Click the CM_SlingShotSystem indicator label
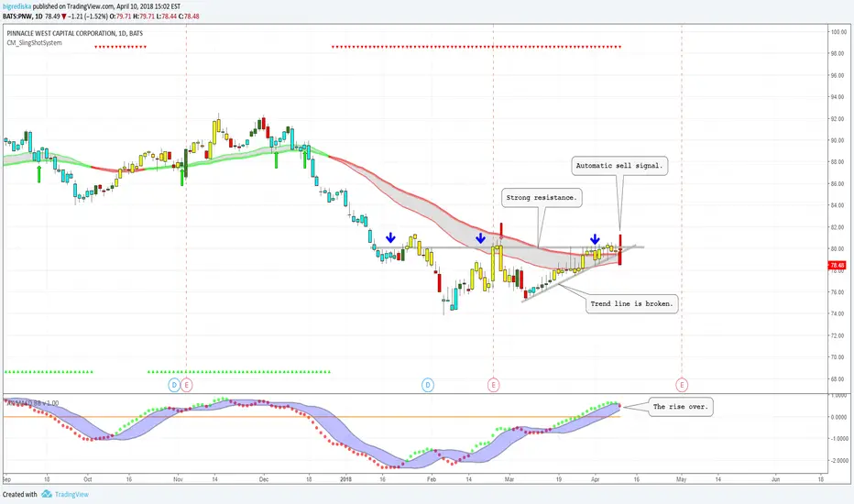 pos(34,42)
